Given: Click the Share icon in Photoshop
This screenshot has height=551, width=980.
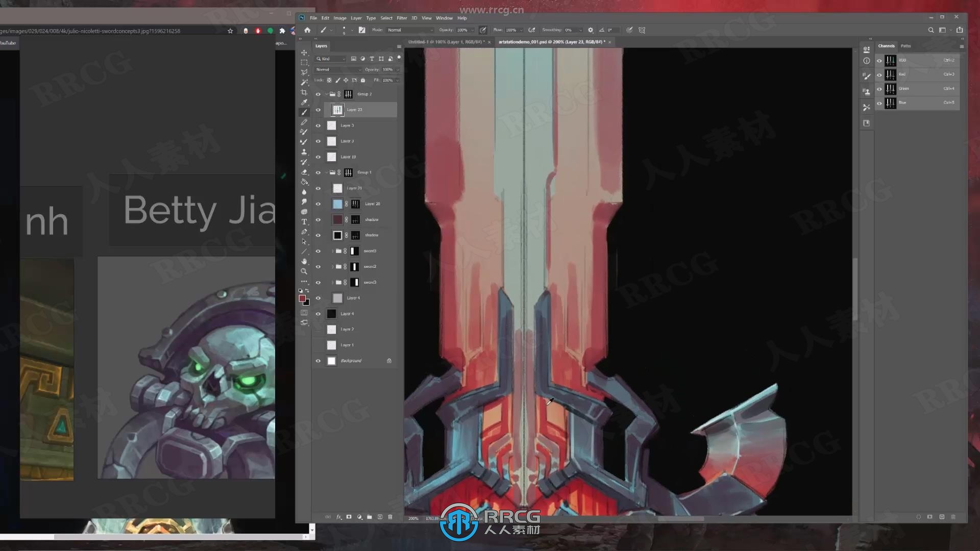Looking at the screenshot, I should [960, 30].
